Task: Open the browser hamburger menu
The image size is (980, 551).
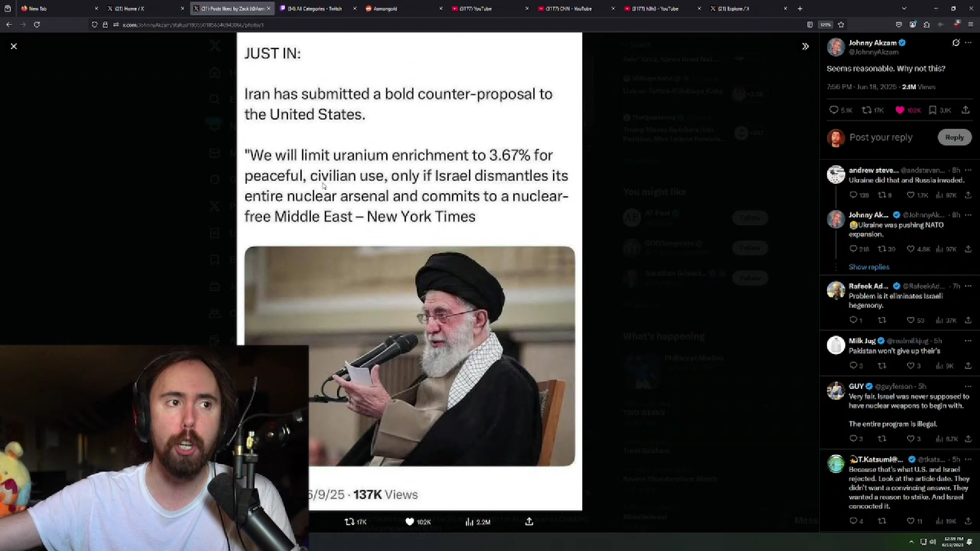Action: pyautogui.click(x=970, y=24)
